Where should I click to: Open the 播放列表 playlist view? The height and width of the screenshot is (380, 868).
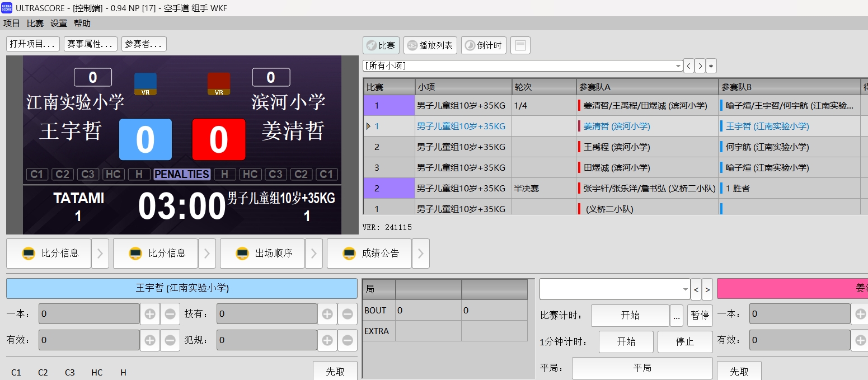coord(430,45)
